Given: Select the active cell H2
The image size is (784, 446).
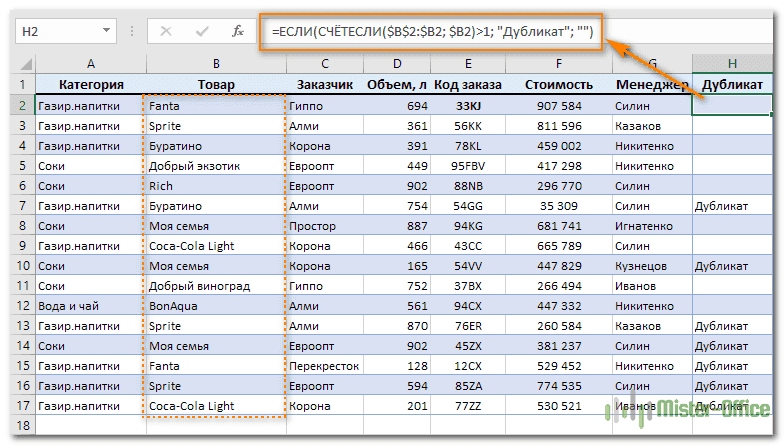Looking at the screenshot, I should pyautogui.click(x=732, y=105).
